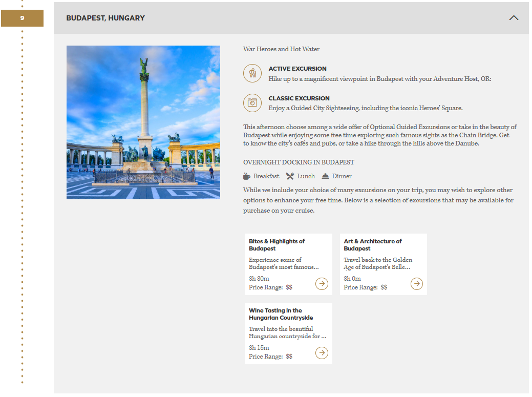Collapse the Budapest day section chevron
The width and height of the screenshot is (532, 397).
point(514,18)
